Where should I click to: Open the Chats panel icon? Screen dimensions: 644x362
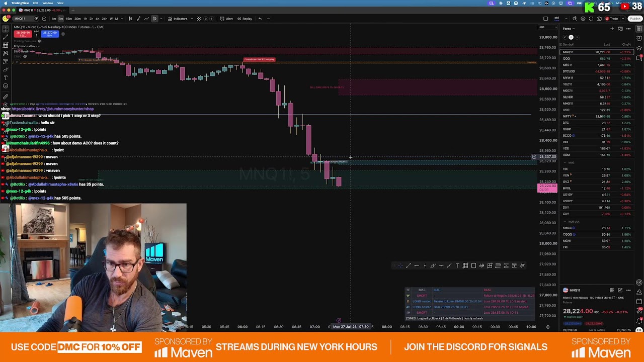pos(639,58)
